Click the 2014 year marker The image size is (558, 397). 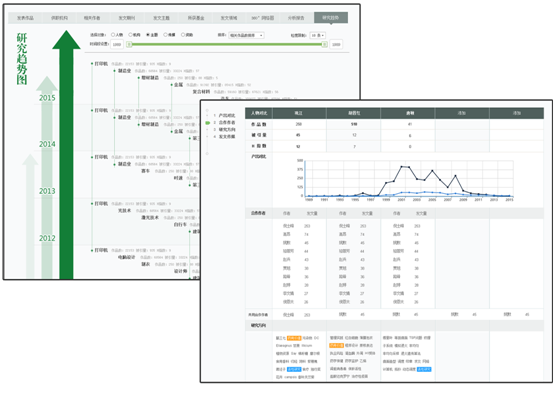[x=47, y=144]
